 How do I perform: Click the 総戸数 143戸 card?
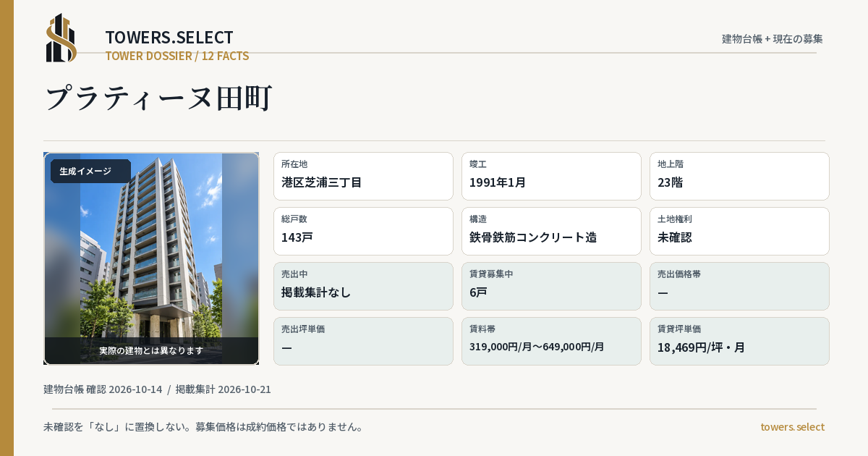[363, 231]
